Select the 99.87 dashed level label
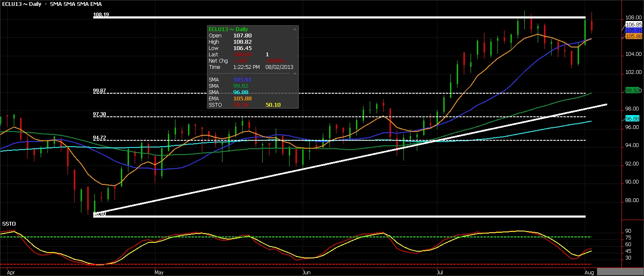 coord(99,91)
